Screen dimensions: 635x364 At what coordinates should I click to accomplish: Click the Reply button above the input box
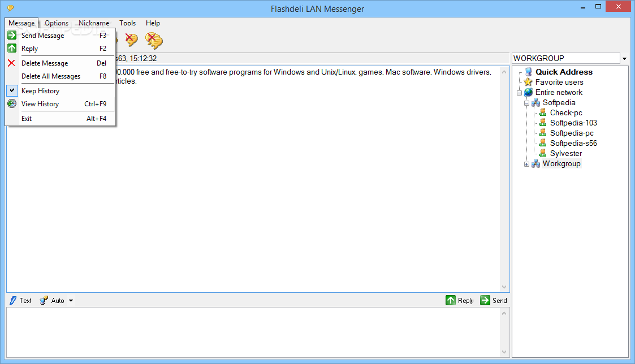(x=459, y=301)
